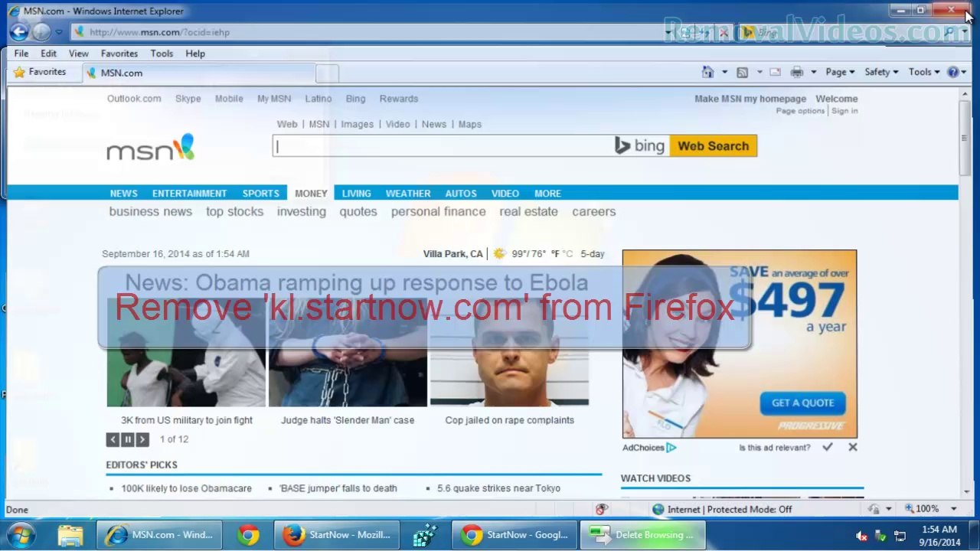Viewport: 980px width, 551px height.
Task: Click the Read mail icon
Action: [775, 72]
